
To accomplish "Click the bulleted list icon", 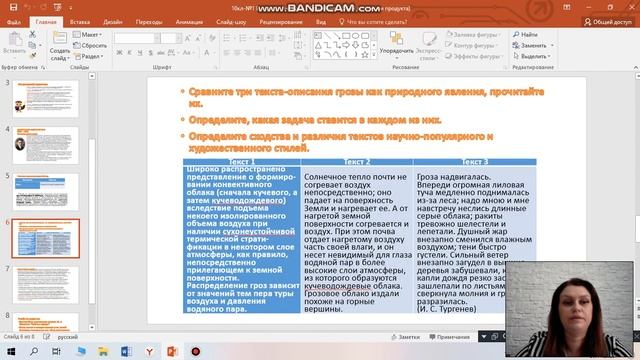I will click(x=227, y=38).
